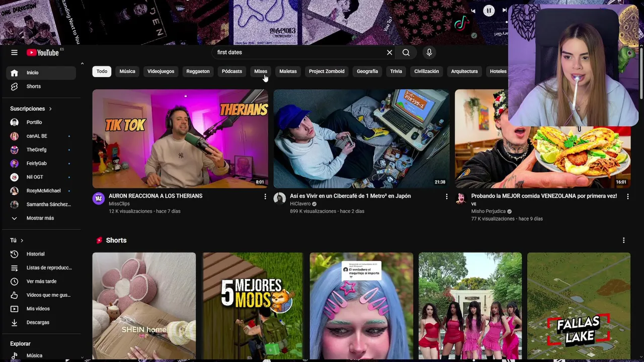This screenshot has width=644, height=362.
Task: Open Ver más tarde list
Action: (x=41, y=282)
